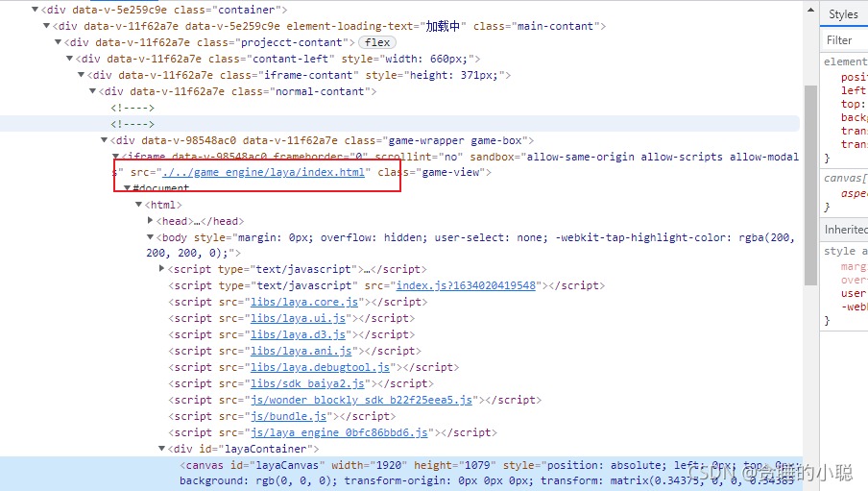
Task: Expand the collapsed text/javascript script node
Action: pos(161,269)
